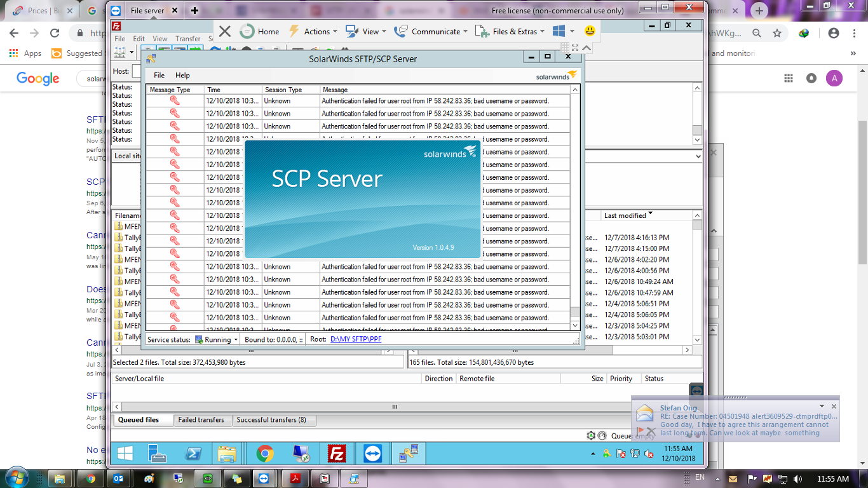
Task: Switch to the Failed transfers tab
Action: point(201,420)
